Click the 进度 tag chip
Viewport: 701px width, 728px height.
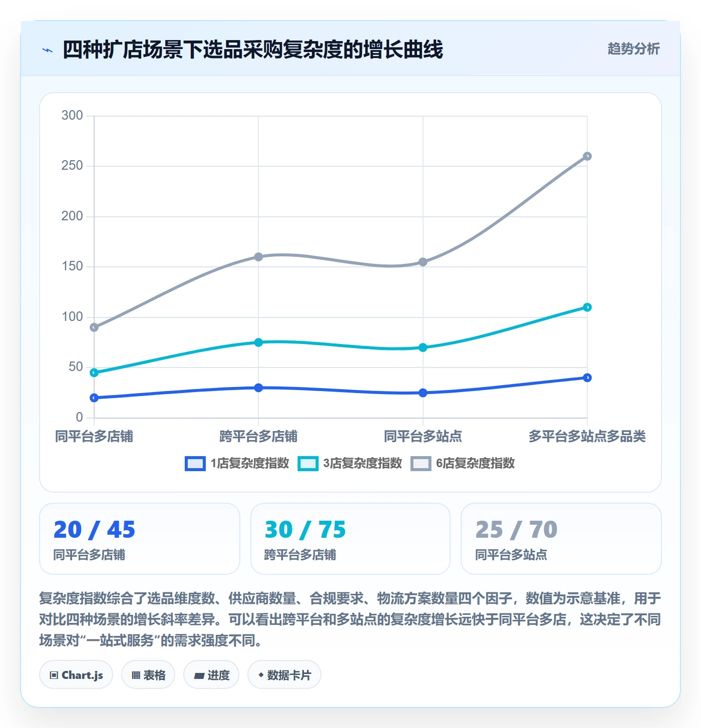(211, 675)
